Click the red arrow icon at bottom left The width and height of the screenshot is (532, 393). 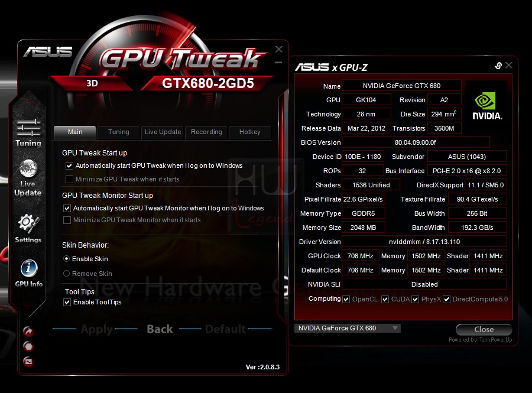point(28,331)
